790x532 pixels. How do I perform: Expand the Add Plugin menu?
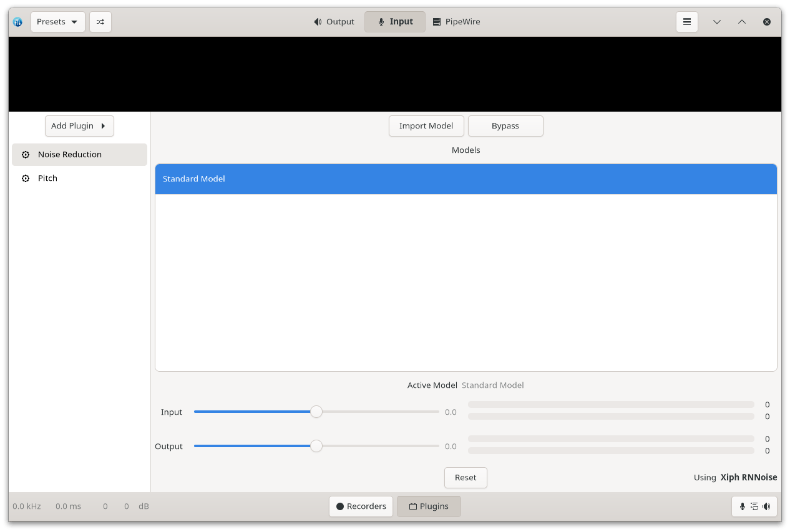tap(79, 126)
